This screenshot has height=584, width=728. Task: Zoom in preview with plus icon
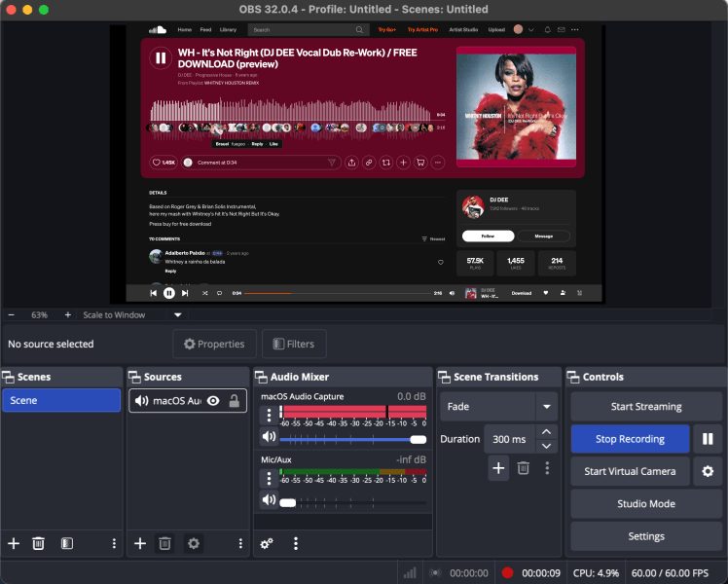coord(68,314)
